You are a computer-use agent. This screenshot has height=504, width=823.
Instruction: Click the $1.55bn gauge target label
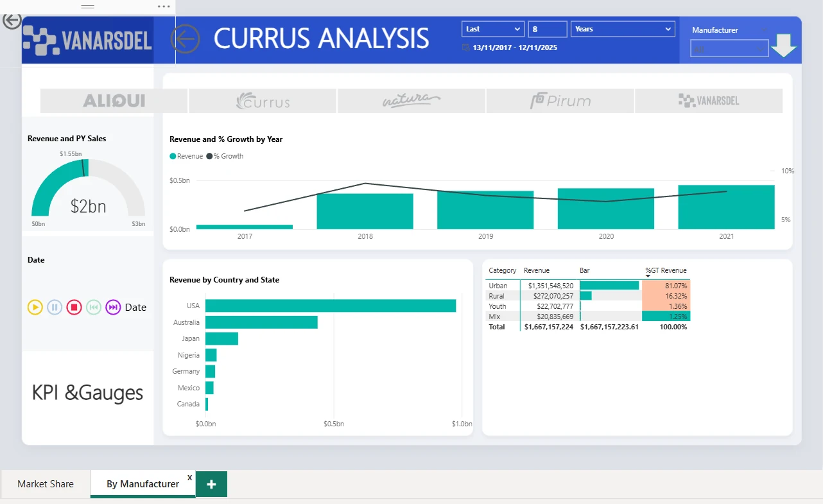[x=71, y=154]
